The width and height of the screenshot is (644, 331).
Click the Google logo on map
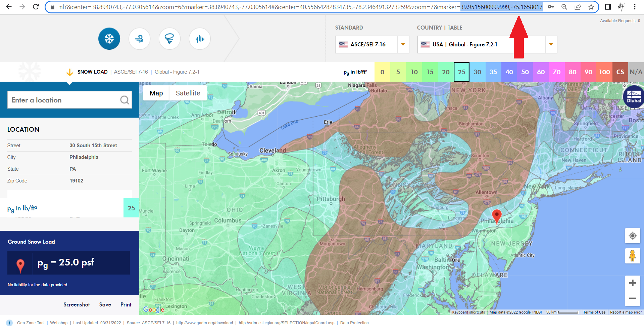pyautogui.click(x=154, y=309)
